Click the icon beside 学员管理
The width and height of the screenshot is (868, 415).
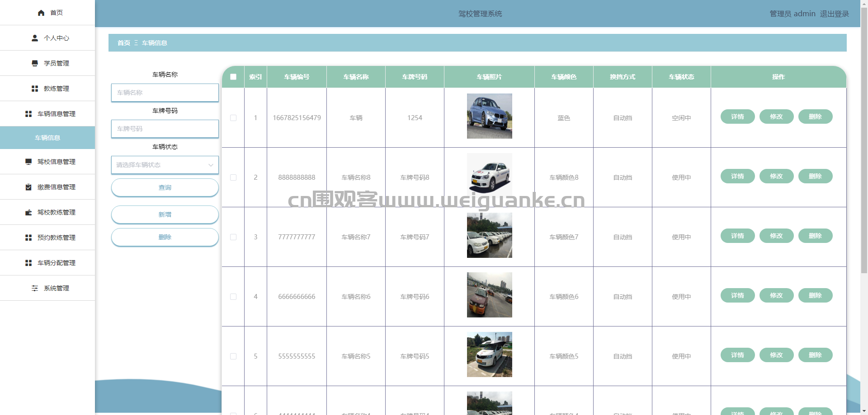tap(35, 63)
